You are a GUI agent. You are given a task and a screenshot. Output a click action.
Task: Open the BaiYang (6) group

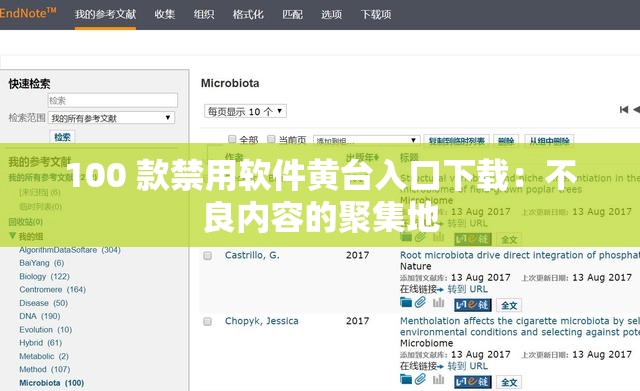(x=42, y=263)
